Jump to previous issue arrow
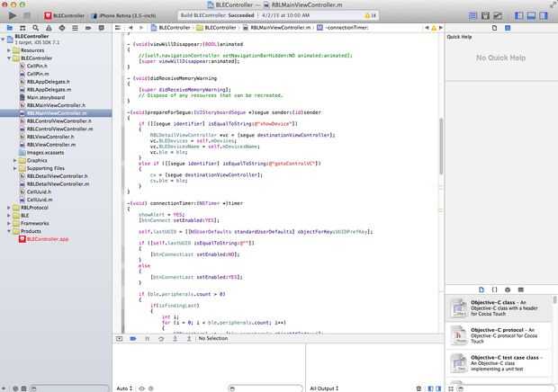 coord(427,28)
